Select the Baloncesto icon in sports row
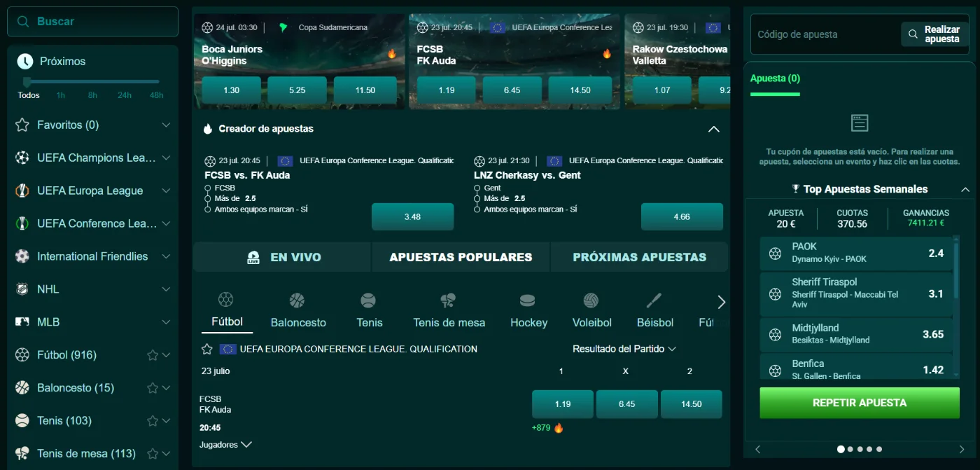The width and height of the screenshot is (980, 470). [297, 300]
